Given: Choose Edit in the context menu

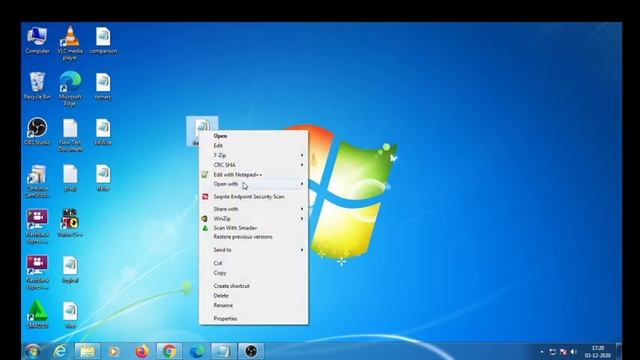Looking at the screenshot, I should tap(253, 146).
